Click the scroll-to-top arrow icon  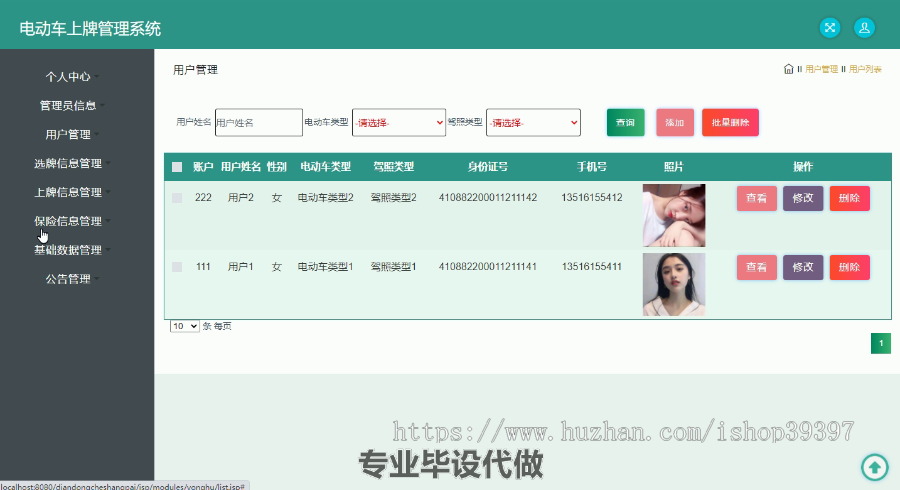875,467
